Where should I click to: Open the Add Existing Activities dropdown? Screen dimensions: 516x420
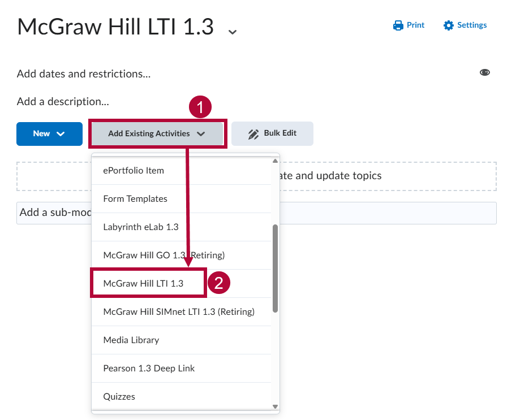click(x=157, y=133)
